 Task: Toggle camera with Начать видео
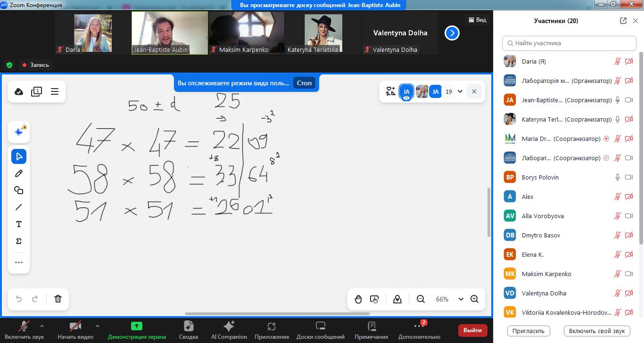(75, 330)
